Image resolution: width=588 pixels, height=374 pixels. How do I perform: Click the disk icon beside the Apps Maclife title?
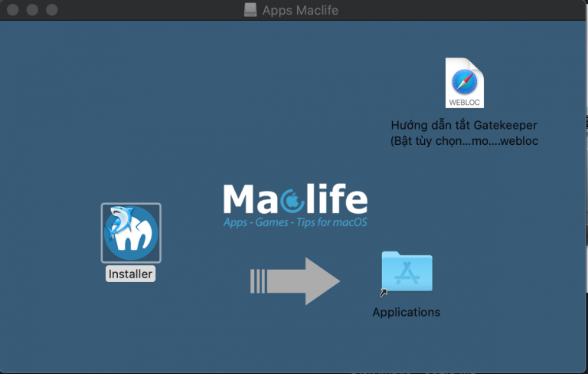[250, 10]
